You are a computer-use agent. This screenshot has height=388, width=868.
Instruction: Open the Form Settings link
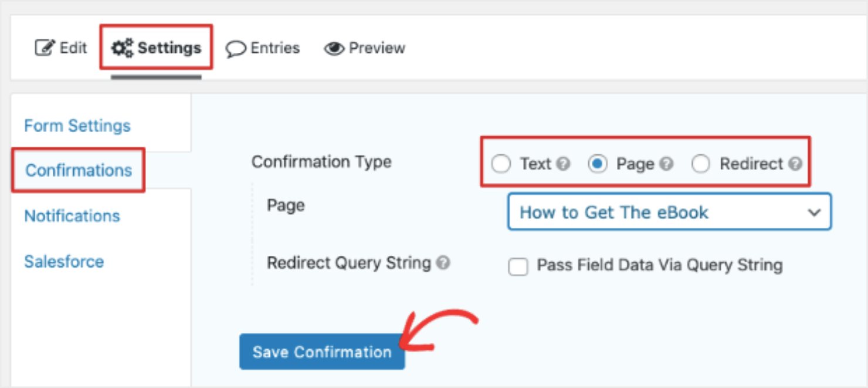click(x=77, y=126)
